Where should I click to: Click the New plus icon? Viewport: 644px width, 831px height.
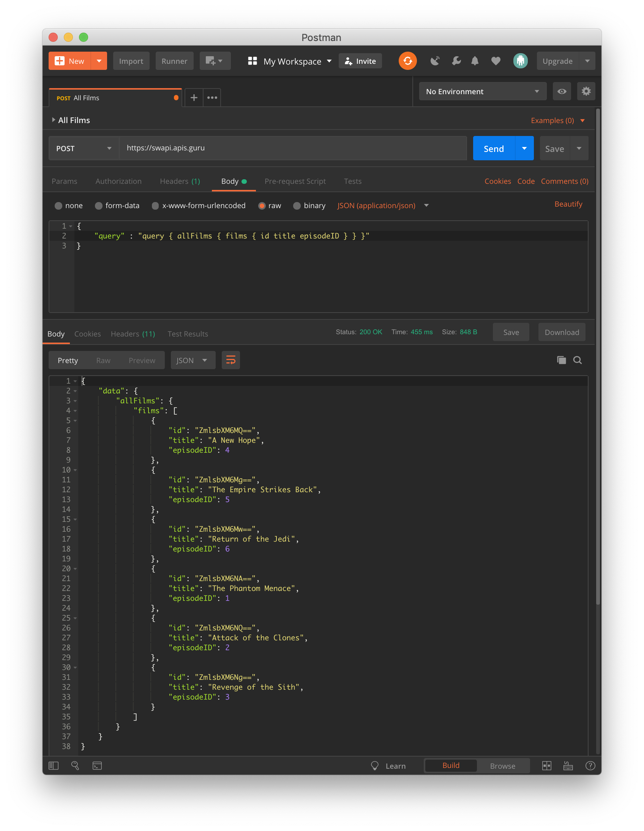pyautogui.click(x=60, y=61)
